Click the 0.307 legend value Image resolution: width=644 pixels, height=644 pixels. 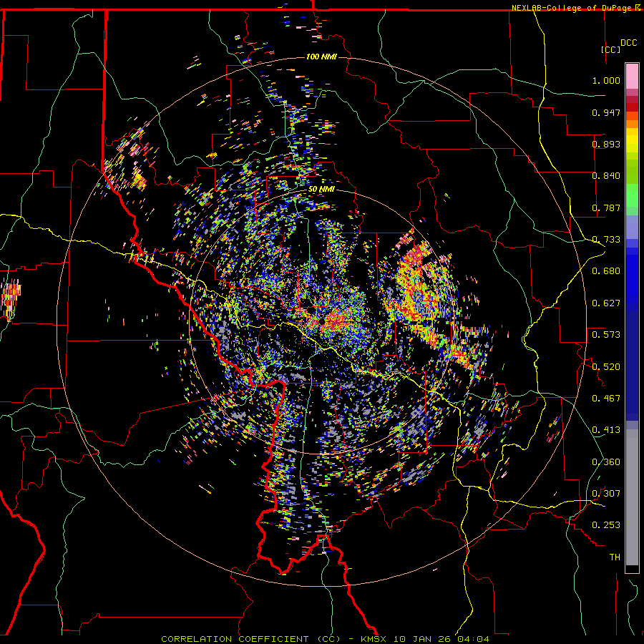[606, 494]
